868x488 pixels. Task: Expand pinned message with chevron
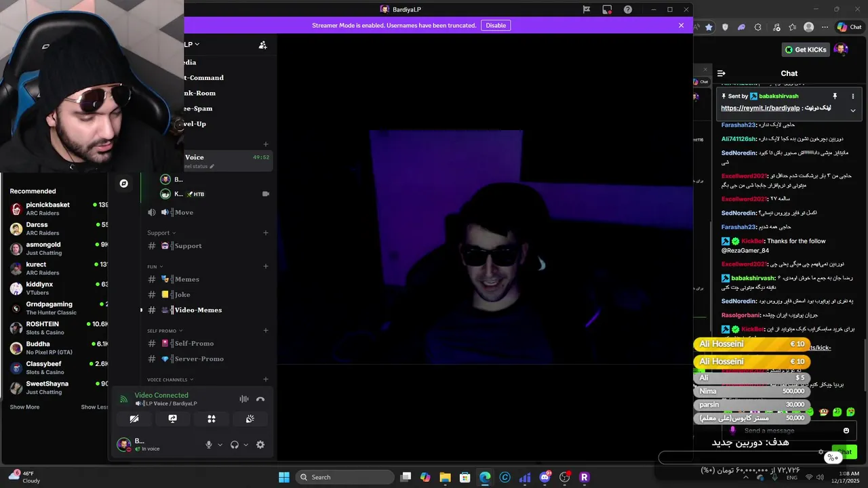click(x=853, y=110)
